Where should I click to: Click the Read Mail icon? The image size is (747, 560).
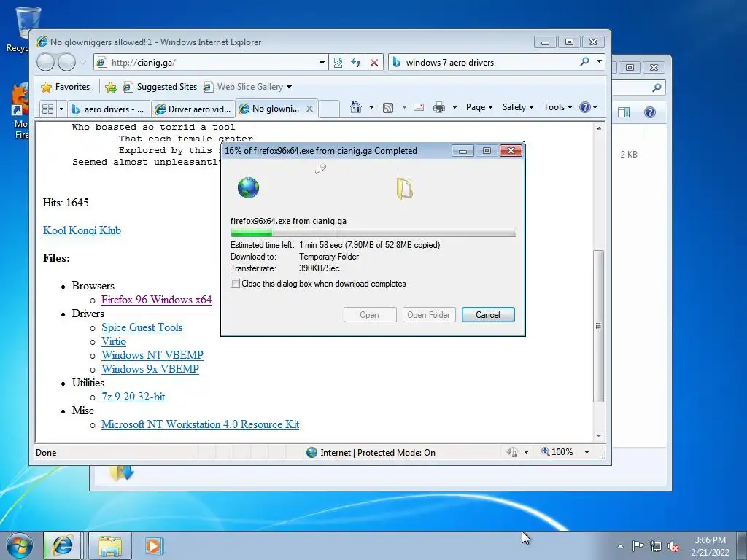(x=419, y=107)
